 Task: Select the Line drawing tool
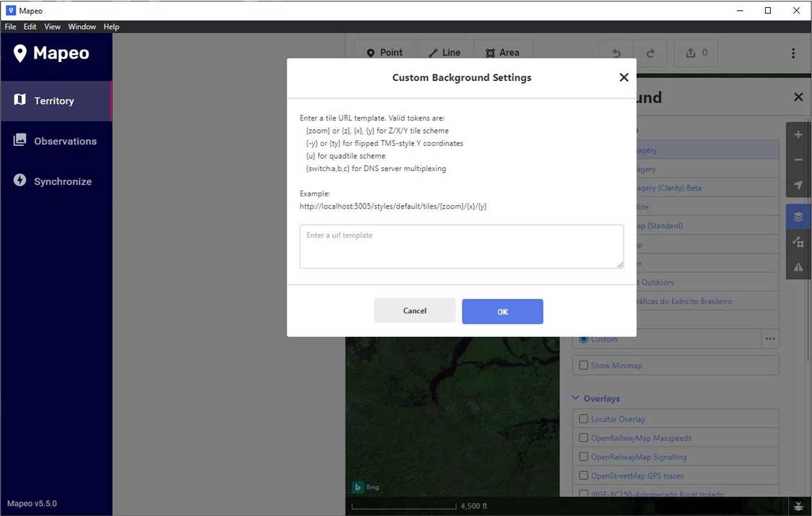click(x=445, y=53)
